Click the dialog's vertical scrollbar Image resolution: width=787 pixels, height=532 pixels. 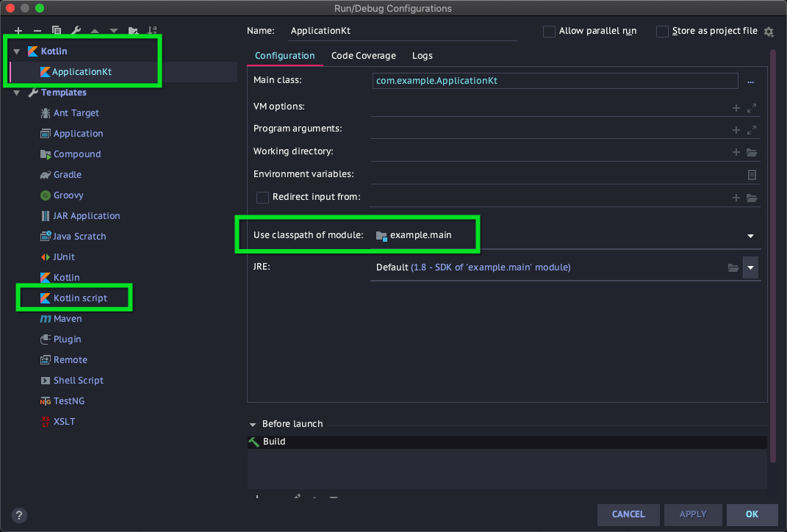tap(773, 256)
